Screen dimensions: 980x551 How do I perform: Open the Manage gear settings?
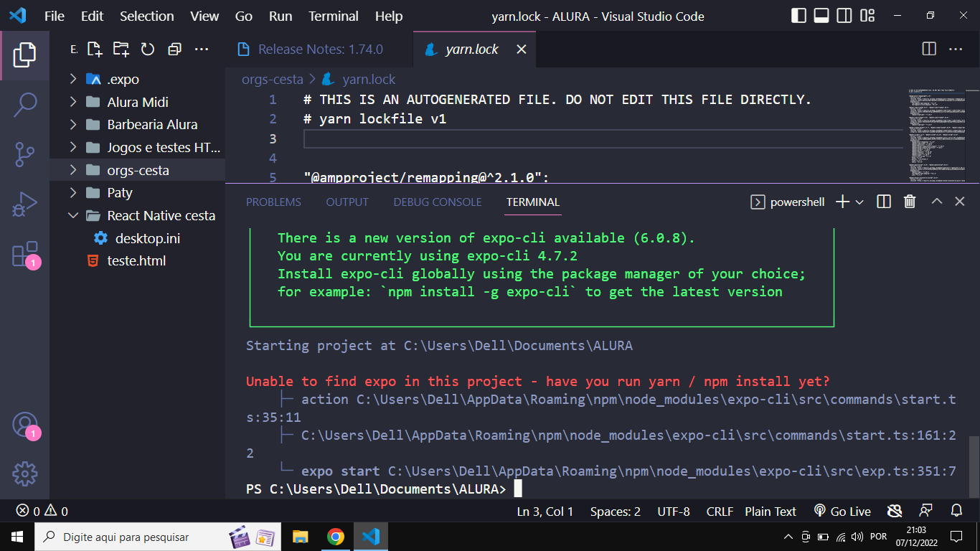pyautogui.click(x=24, y=474)
